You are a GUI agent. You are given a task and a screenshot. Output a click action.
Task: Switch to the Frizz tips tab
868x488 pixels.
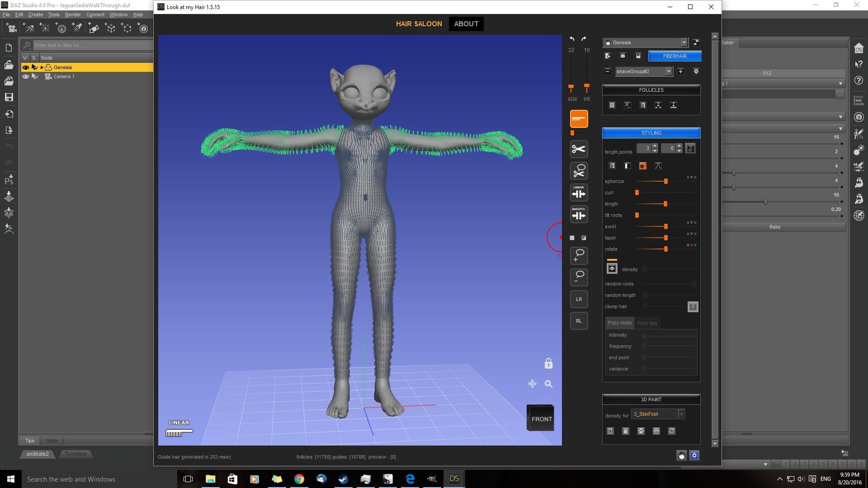(647, 323)
